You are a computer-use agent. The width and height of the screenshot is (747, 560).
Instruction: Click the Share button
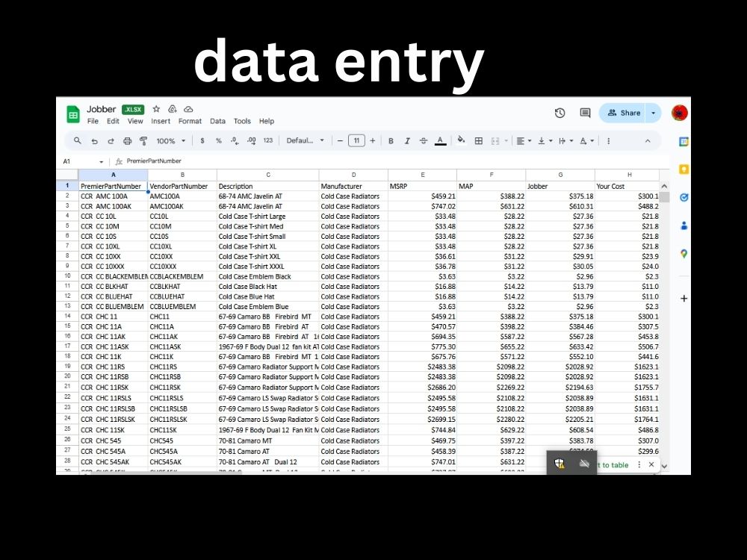[x=624, y=113]
